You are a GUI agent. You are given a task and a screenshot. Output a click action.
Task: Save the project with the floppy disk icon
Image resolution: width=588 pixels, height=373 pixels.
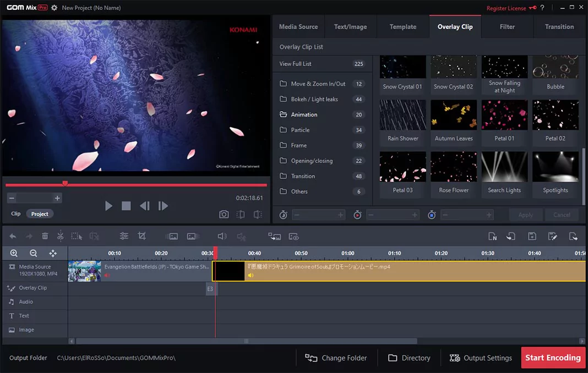(x=532, y=236)
